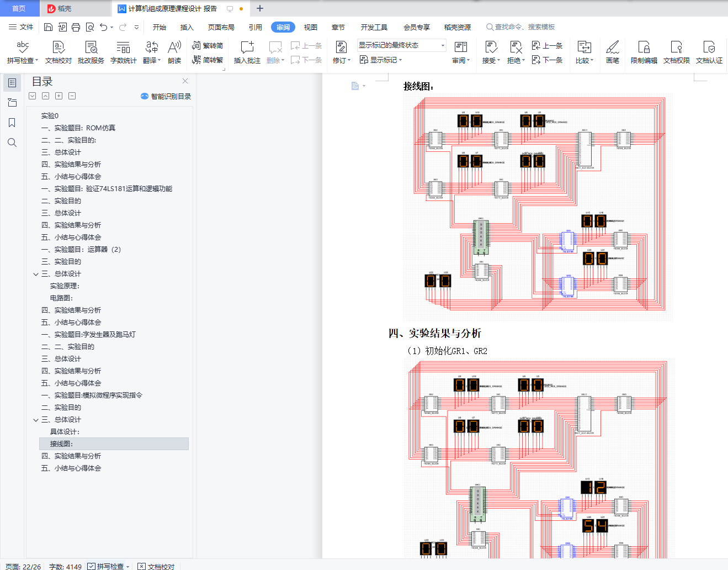Open 文档校对 proofreading tool in ribbon
This screenshot has height=570, width=728.
point(59,52)
